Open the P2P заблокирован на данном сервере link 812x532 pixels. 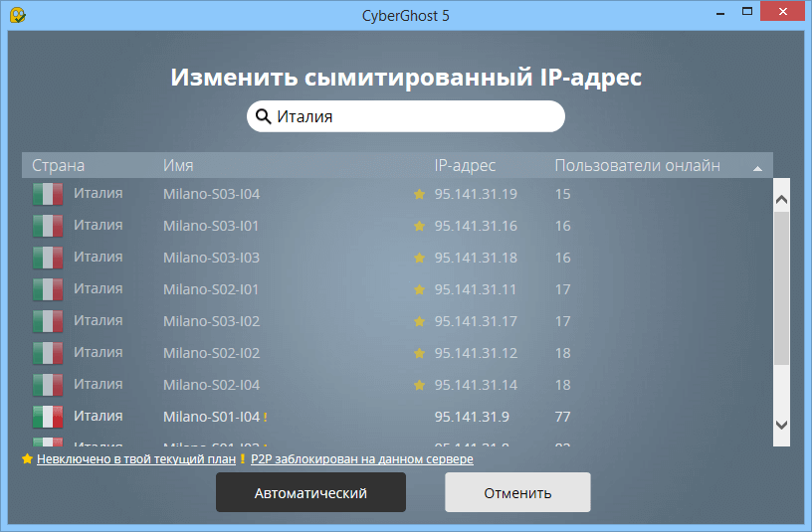point(361,459)
